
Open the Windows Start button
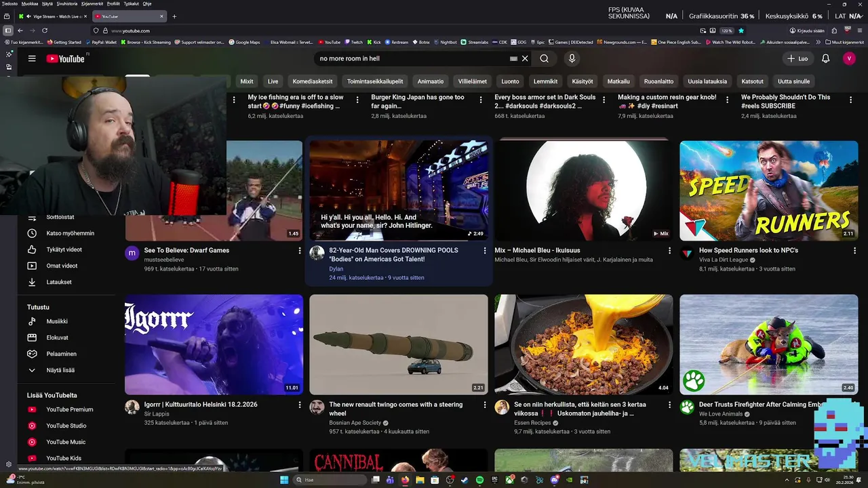tap(285, 480)
